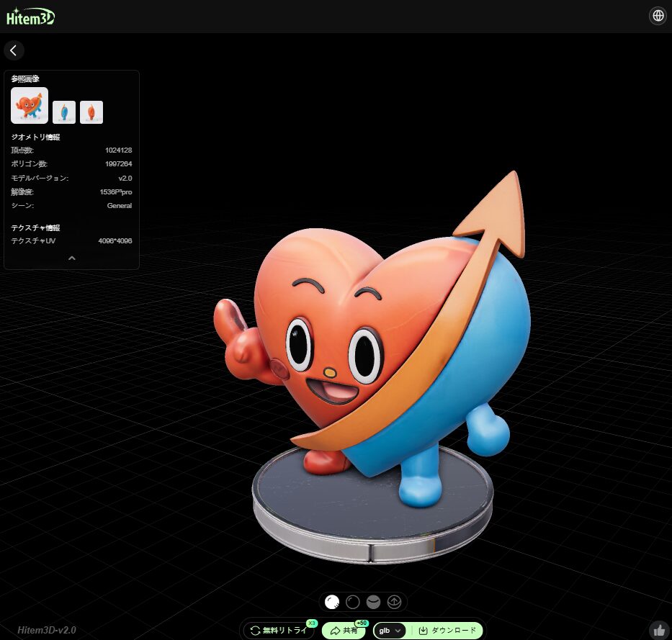This screenshot has height=640, width=672.
Task: Select the white solid sphere view mode
Action: pos(332,602)
